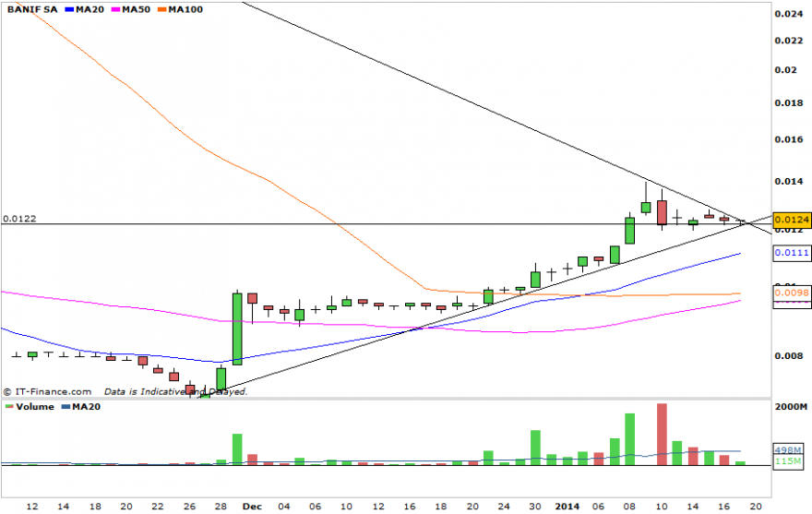Click the 28 date label on time axis
The width and height of the screenshot is (812, 514).
221,507
